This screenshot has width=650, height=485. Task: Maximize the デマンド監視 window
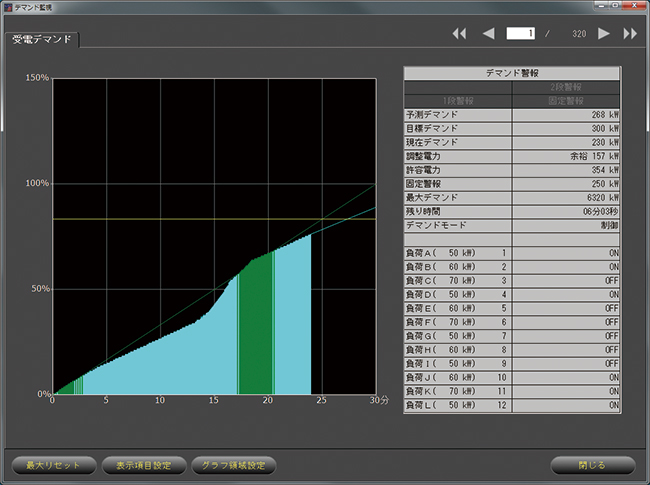click(615, 5)
